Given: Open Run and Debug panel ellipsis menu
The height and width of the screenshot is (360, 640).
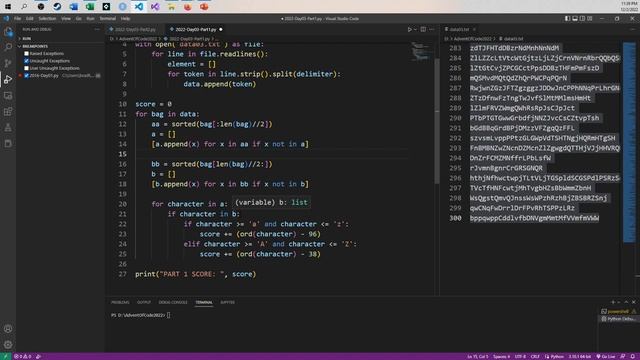Looking at the screenshot, I should tap(97, 29).
